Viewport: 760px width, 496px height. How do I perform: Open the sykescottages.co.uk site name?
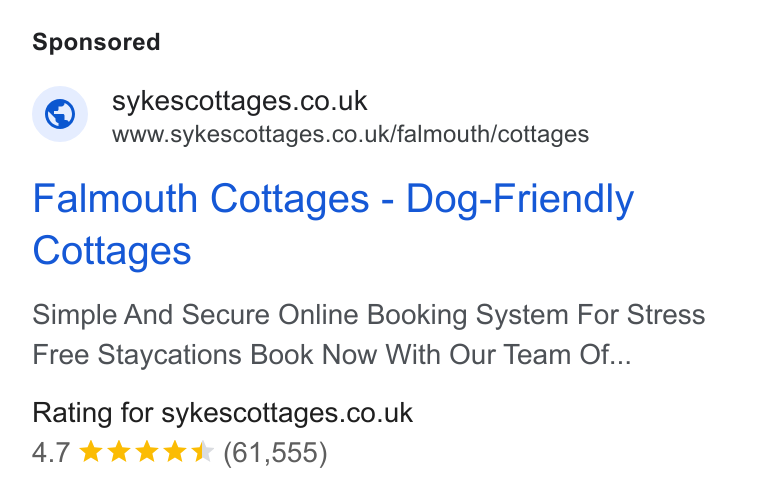coord(239,101)
